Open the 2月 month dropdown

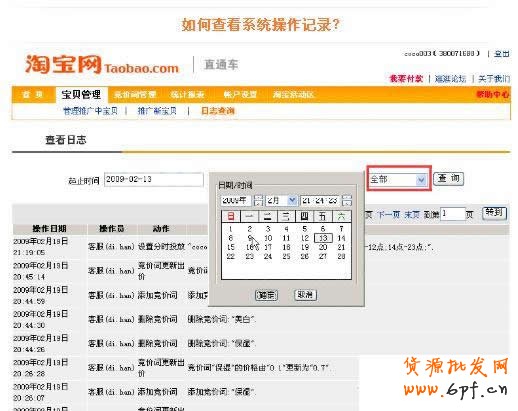pyautogui.click(x=281, y=200)
